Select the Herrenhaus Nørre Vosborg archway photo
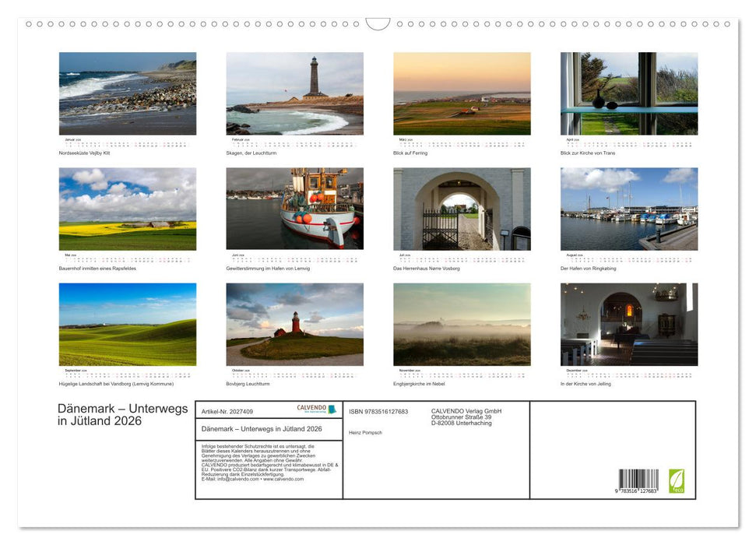 point(462,209)
